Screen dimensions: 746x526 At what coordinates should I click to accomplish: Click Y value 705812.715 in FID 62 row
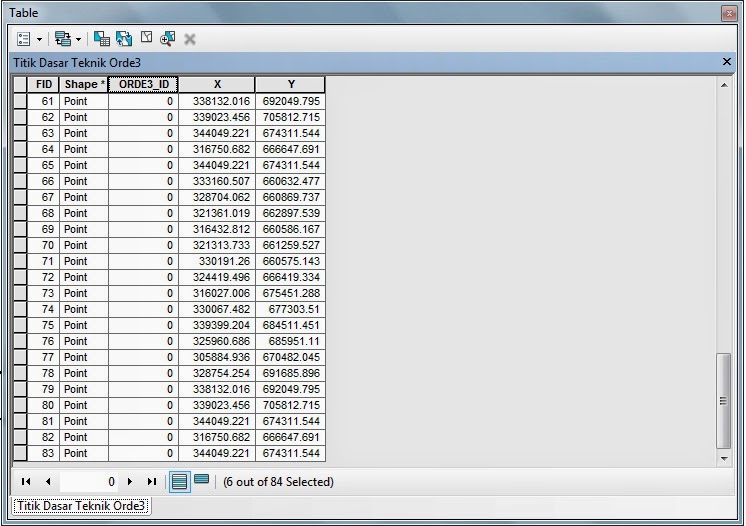pyautogui.click(x=291, y=117)
